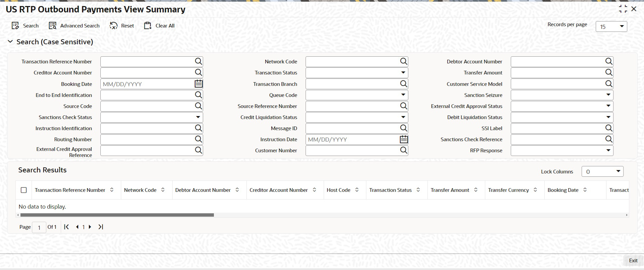Go to previous results page
The width and height of the screenshot is (644, 270).
tap(77, 227)
